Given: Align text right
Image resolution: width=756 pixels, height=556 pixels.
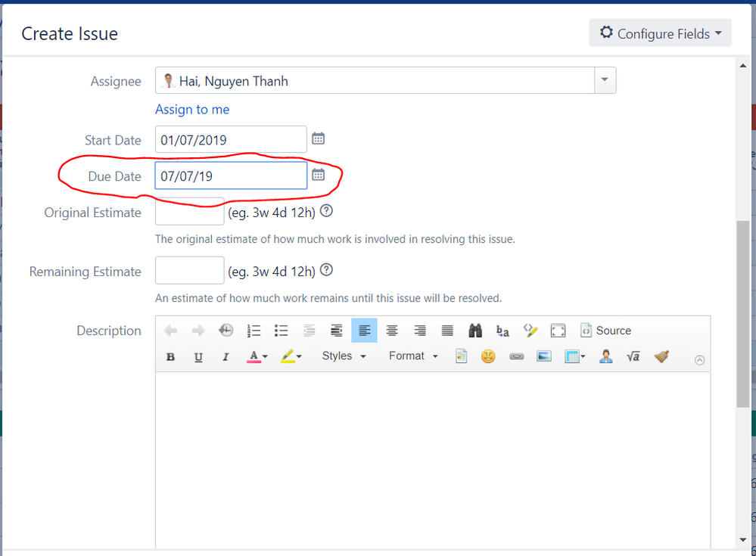Looking at the screenshot, I should click(419, 331).
